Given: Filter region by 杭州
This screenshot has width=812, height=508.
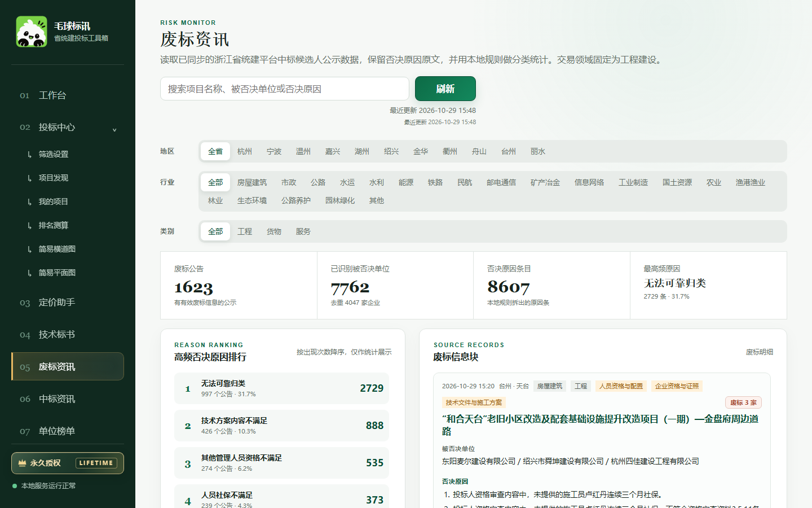Looking at the screenshot, I should pos(245,151).
